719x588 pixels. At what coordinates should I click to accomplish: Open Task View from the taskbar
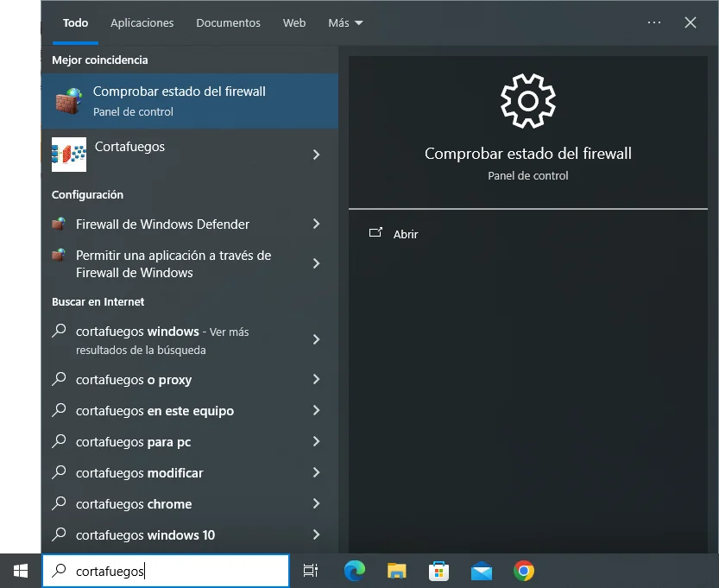[311, 571]
